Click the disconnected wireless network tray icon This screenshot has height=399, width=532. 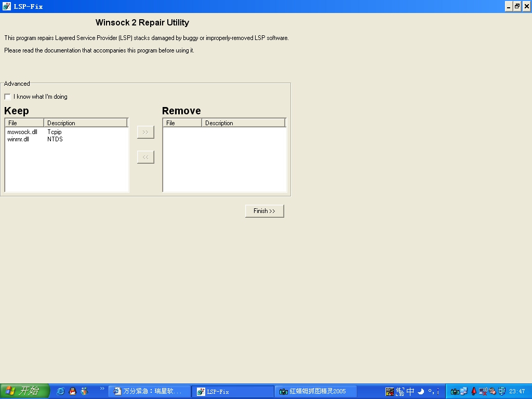[483, 391]
